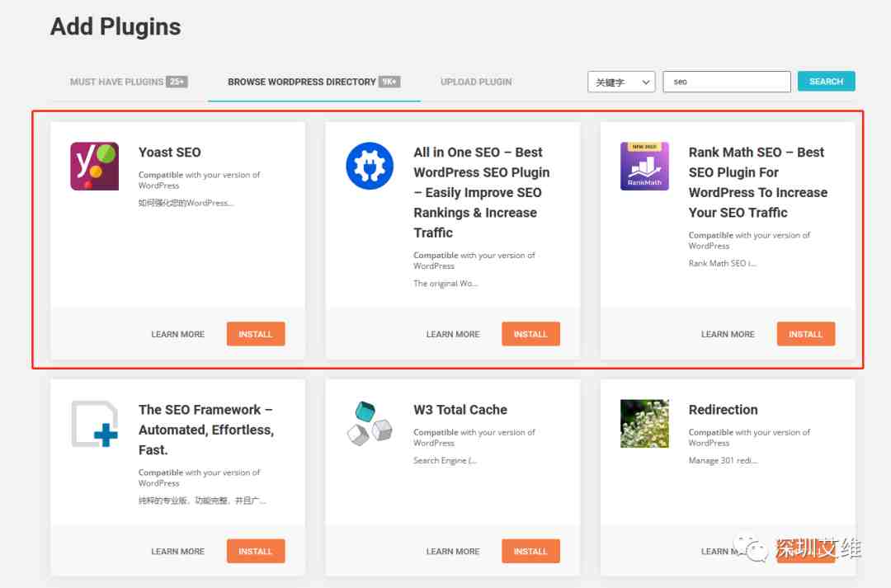Install the All in One SEO plugin
The width and height of the screenshot is (891, 588).
tap(530, 334)
